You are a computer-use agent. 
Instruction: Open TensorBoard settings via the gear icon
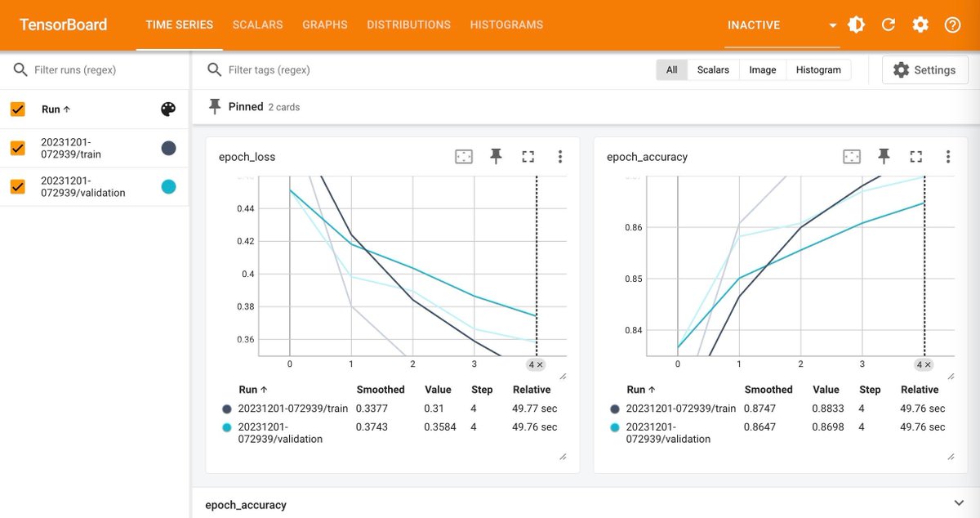[x=920, y=25]
